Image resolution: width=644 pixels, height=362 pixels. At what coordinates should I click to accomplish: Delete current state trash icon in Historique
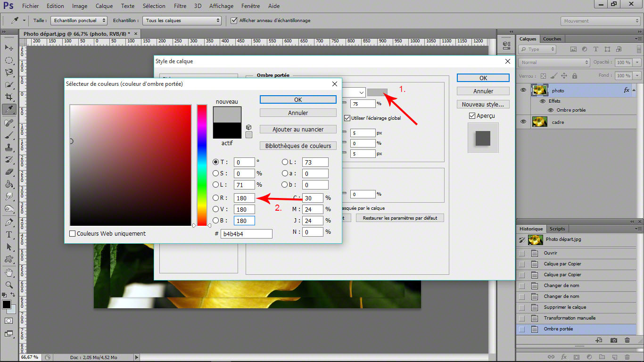627,340
